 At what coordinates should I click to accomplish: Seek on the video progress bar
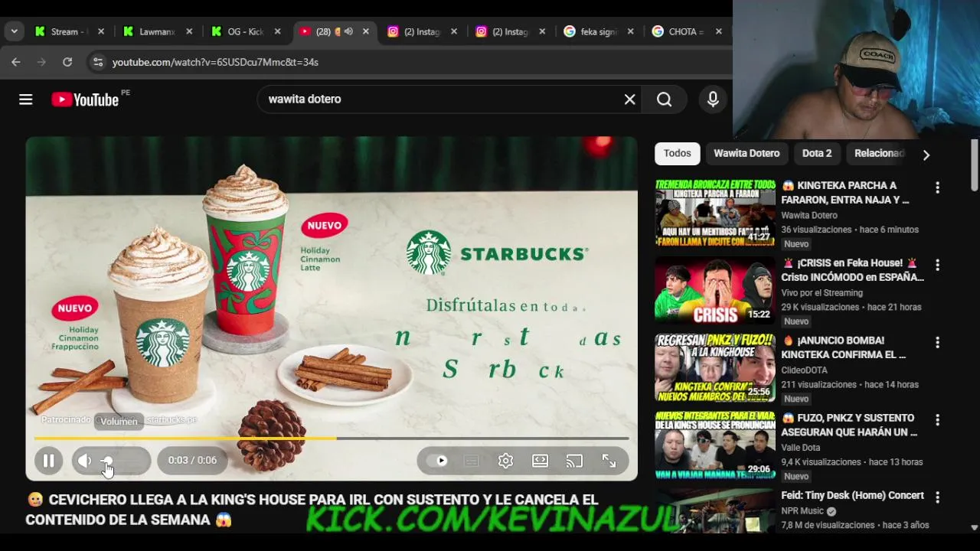(x=332, y=439)
